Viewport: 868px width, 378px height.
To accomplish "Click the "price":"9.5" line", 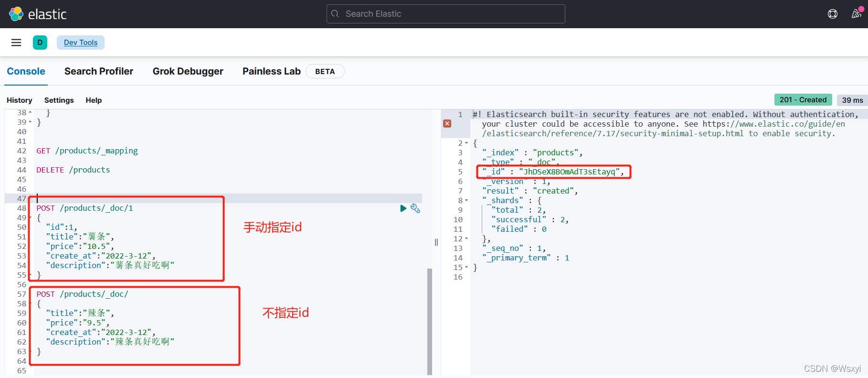I will point(77,323).
